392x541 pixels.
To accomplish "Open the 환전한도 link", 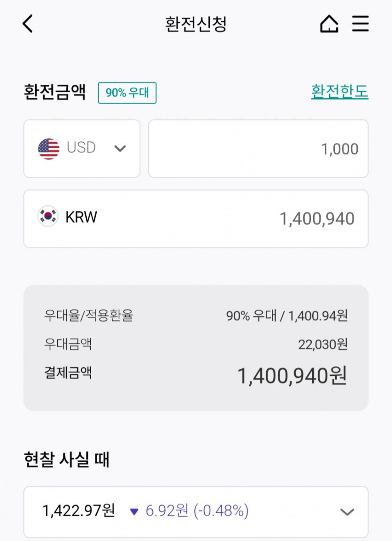I will pyautogui.click(x=339, y=92).
